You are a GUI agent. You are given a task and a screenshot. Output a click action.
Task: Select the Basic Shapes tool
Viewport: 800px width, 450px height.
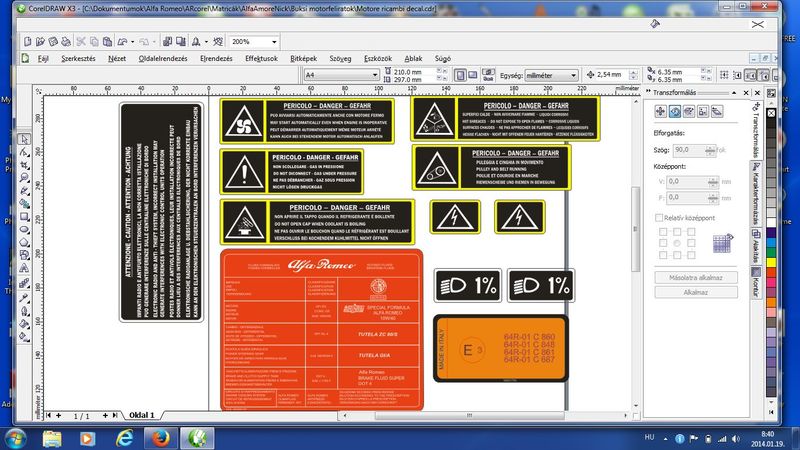coord(24,255)
